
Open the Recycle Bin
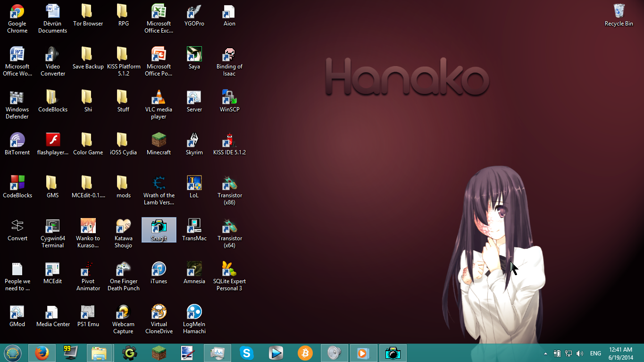point(619,16)
